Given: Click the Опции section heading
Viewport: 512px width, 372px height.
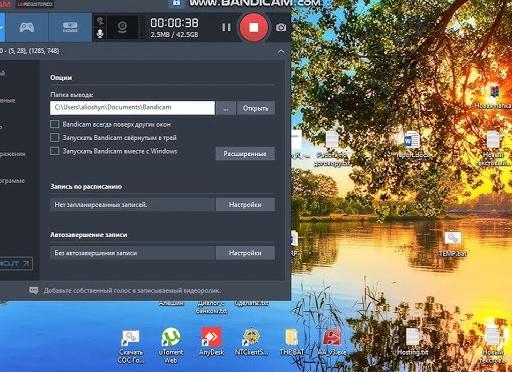Looking at the screenshot, I should pos(61,77).
